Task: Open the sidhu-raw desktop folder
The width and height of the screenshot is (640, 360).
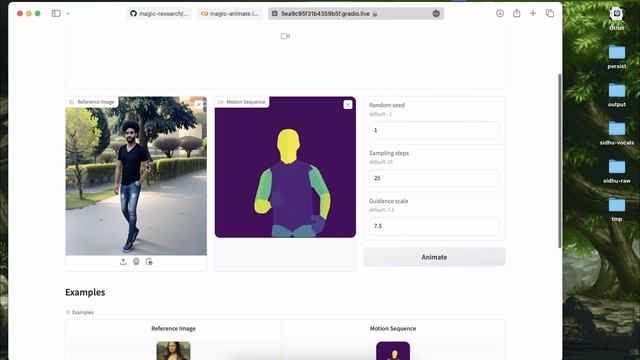Action: (617, 171)
